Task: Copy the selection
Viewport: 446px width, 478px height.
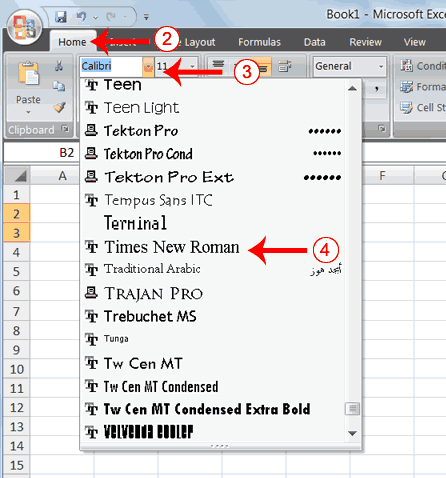Action: 59,86
